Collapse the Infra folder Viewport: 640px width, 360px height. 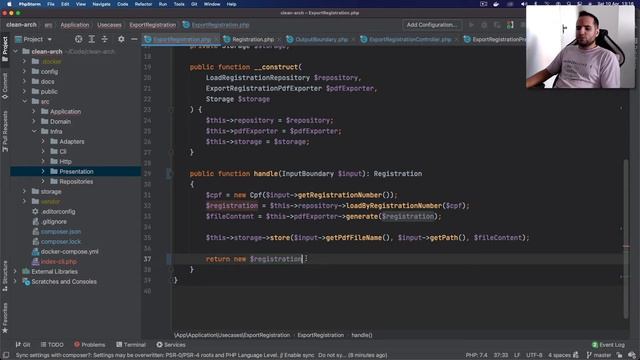coord(34,131)
